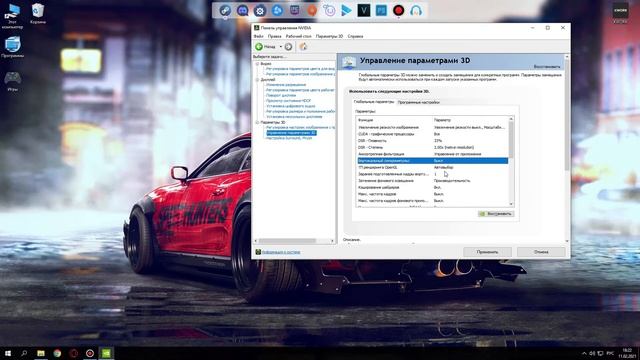Select "Управление параметрами 3D" tree item
This screenshot has height=360, width=640.
click(x=291, y=133)
